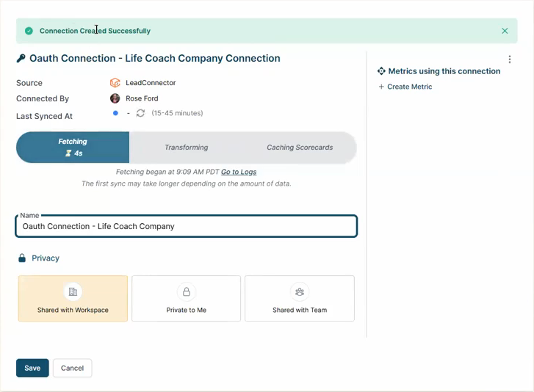
Task: Focus the connection Name input field
Action: (187, 226)
